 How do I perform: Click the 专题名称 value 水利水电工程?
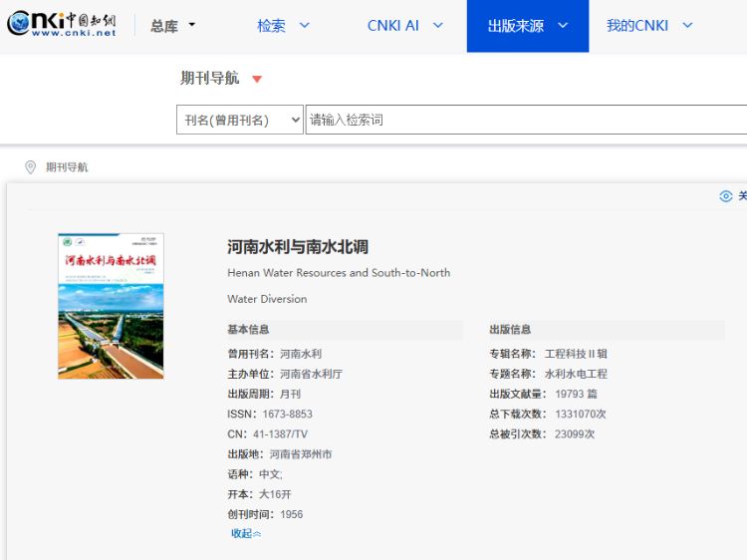click(x=576, y=374)
